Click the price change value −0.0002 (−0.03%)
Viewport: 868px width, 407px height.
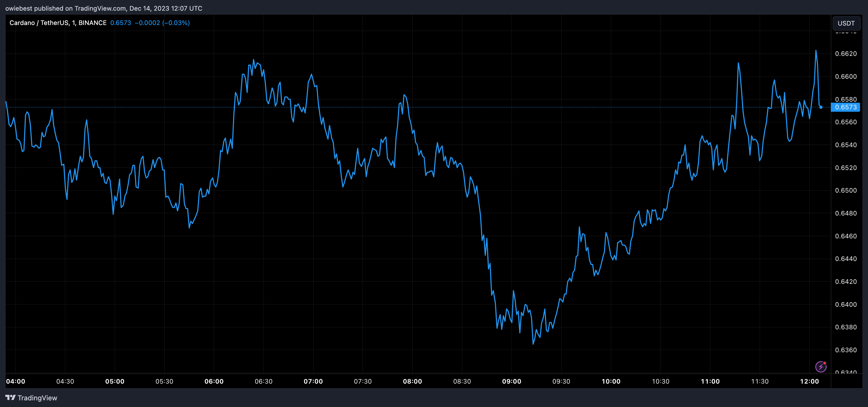click(x=162, y=23)
